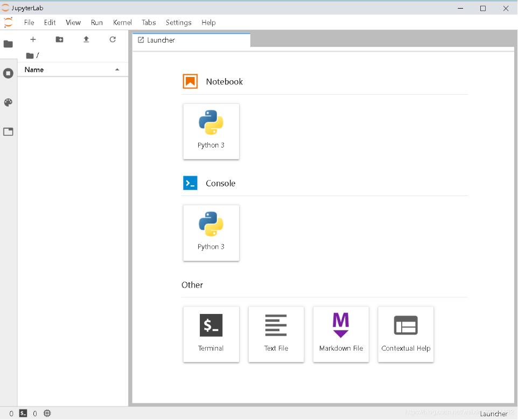Show the Running Terminals and Kernels panel
The image size is (518, 420).
coord(8,73)
